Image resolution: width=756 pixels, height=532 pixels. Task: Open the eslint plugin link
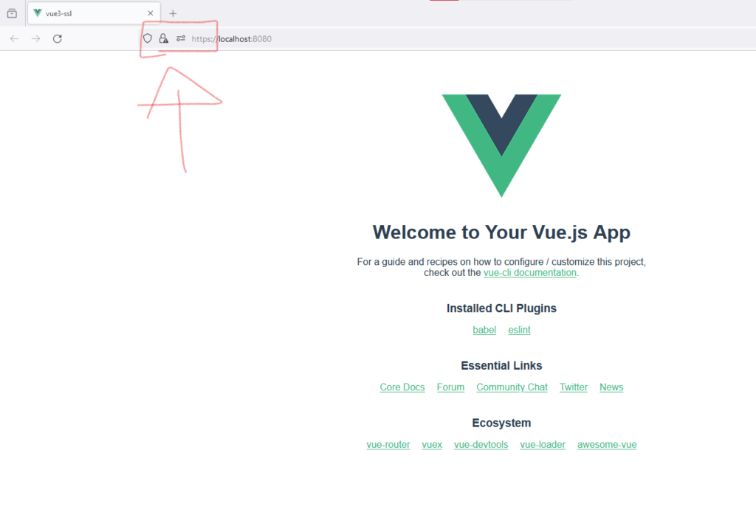pyautogui.click(x=519, y=330)
